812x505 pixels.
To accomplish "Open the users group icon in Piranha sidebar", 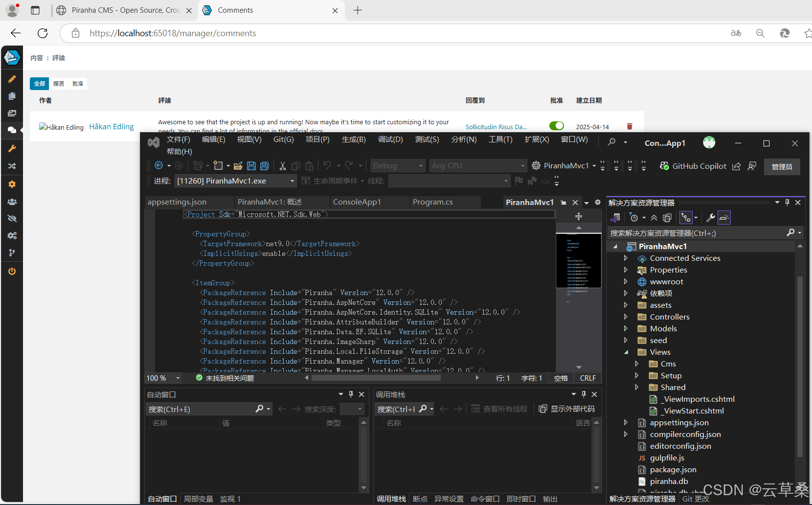I will click(12, 202).
